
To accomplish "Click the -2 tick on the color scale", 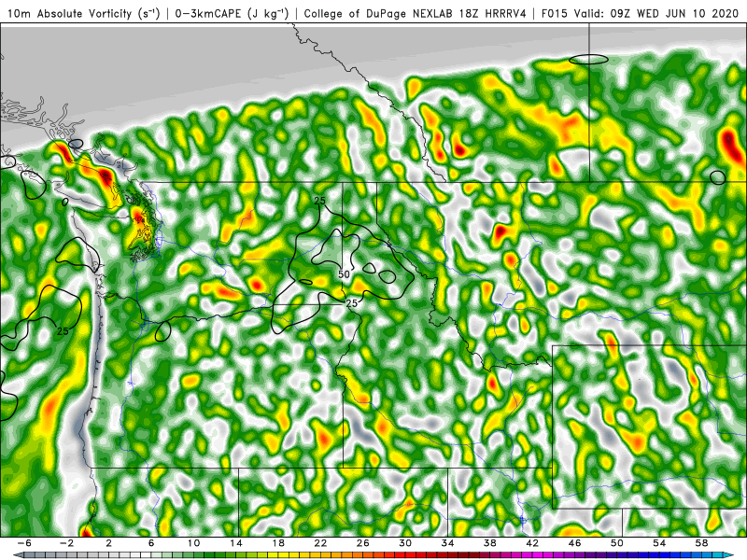I will pyautogui.click(x=66, y=543).
